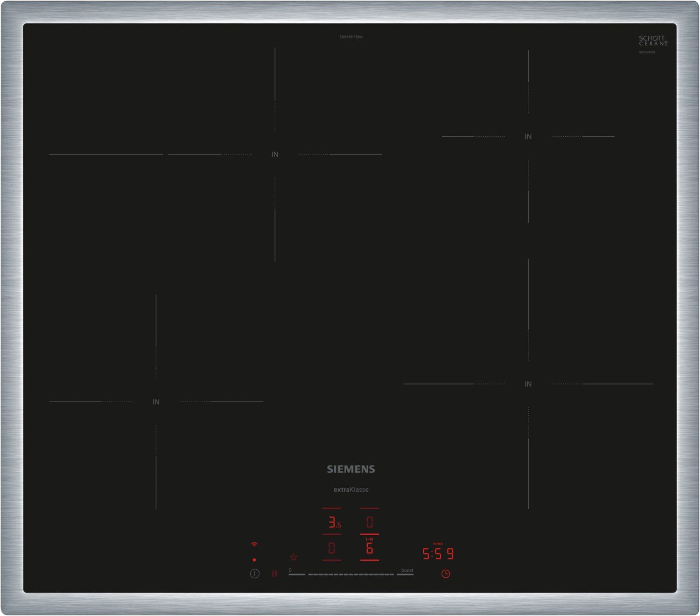Tap the 5:59 timer display
700x616 pixels.
[x=438, y=554]
